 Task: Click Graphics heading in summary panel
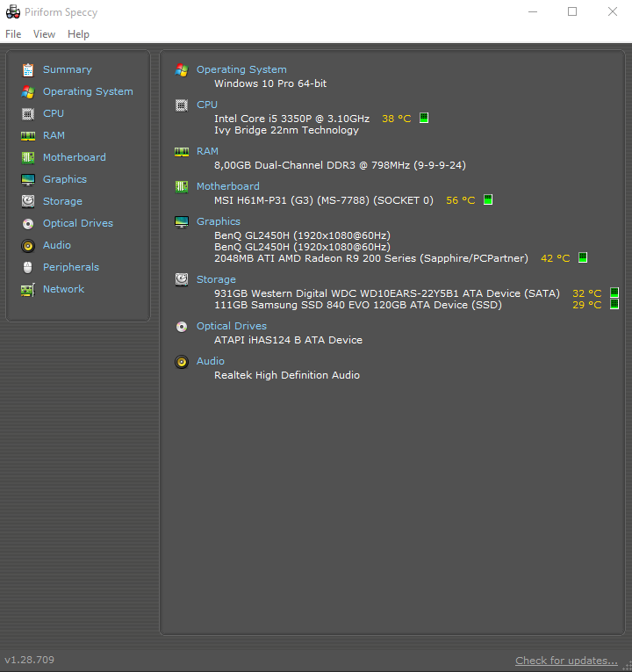[x=219, y=221]
